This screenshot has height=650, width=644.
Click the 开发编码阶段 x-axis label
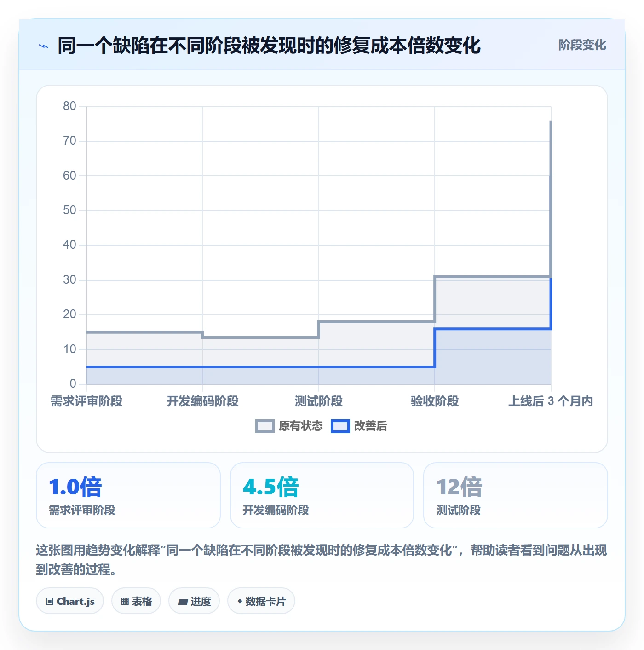tap(202, 401)
